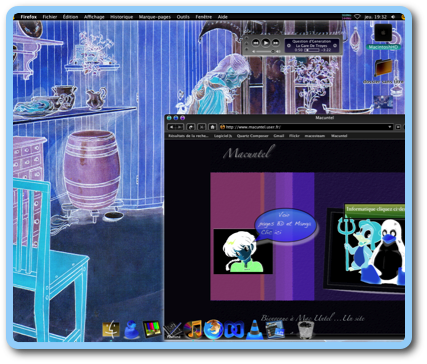Go to previous track in music widget

[256, 43]
